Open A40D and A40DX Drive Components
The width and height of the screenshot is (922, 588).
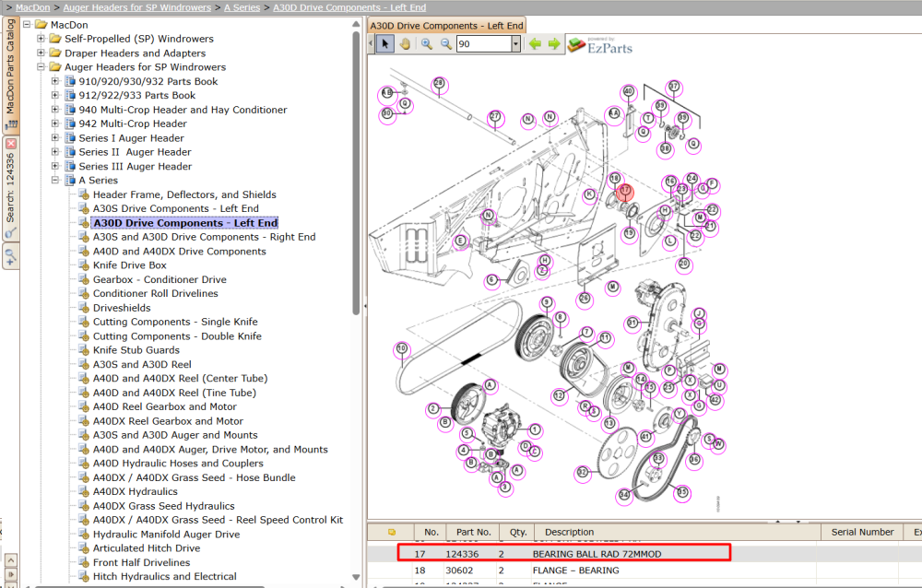click(x=180, y=251)
